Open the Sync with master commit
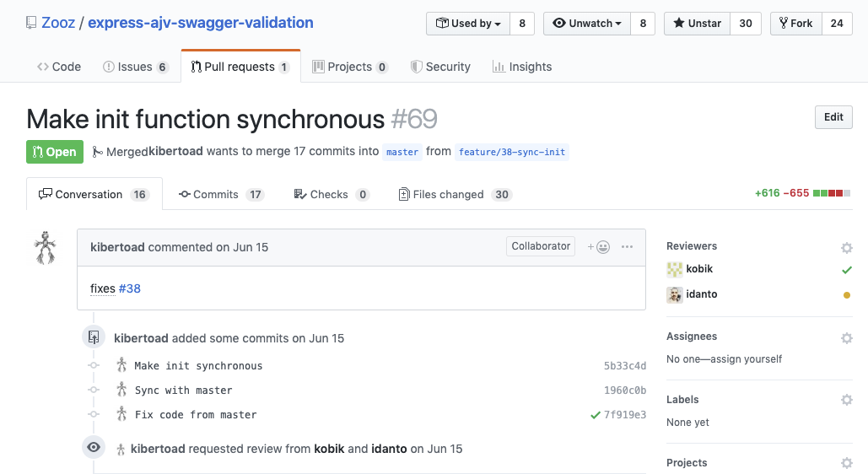The width and height of the screenshot is (868, 474). tap(183, 390)
